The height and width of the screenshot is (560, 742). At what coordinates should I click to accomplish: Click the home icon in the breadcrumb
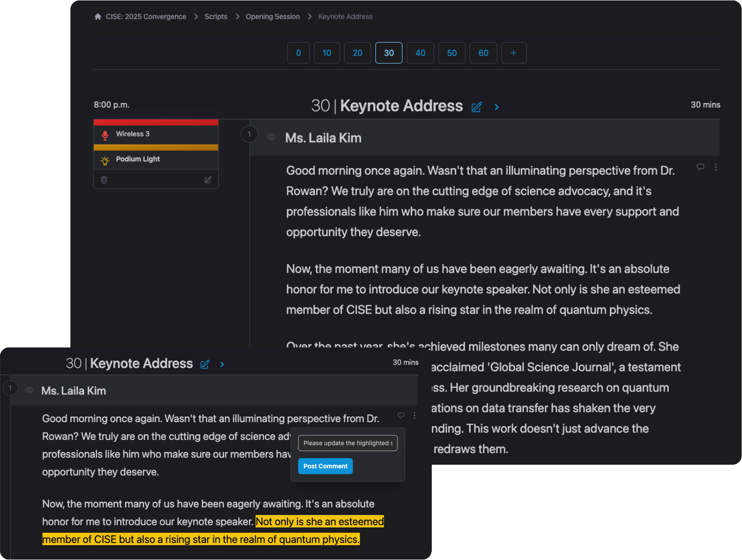pyautogui.click(x=98, y=17)
